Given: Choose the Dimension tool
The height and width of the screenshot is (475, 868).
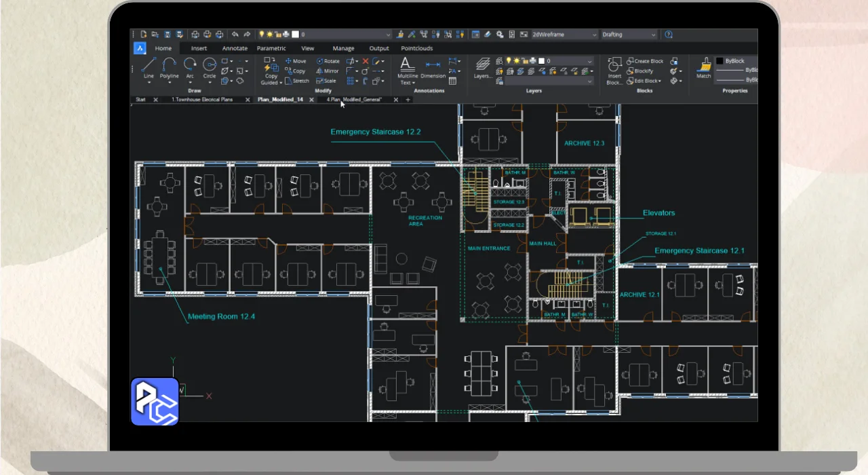Looking at the screenshot, I should click(x=432, y=66).
